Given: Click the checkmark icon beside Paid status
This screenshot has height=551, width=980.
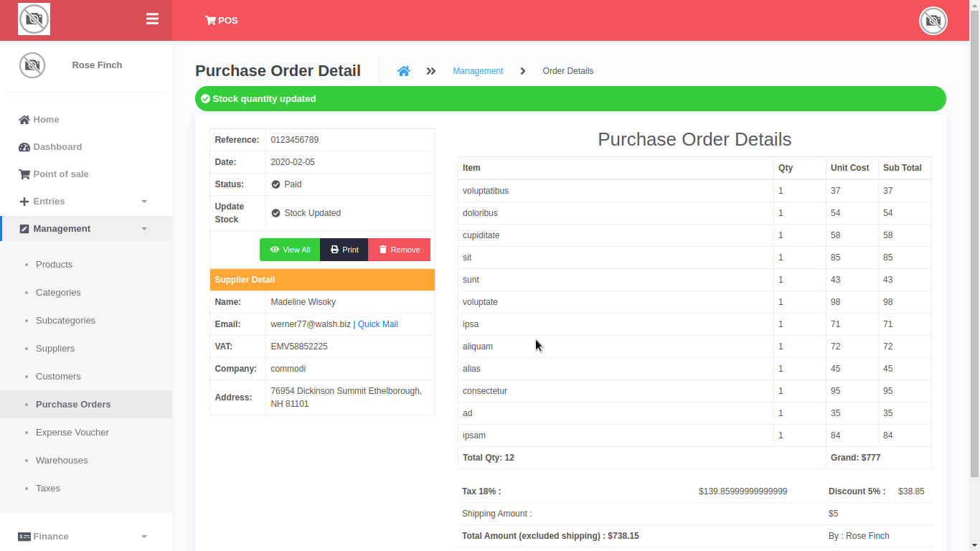Looking at the screenshot, I should point(275,184).
